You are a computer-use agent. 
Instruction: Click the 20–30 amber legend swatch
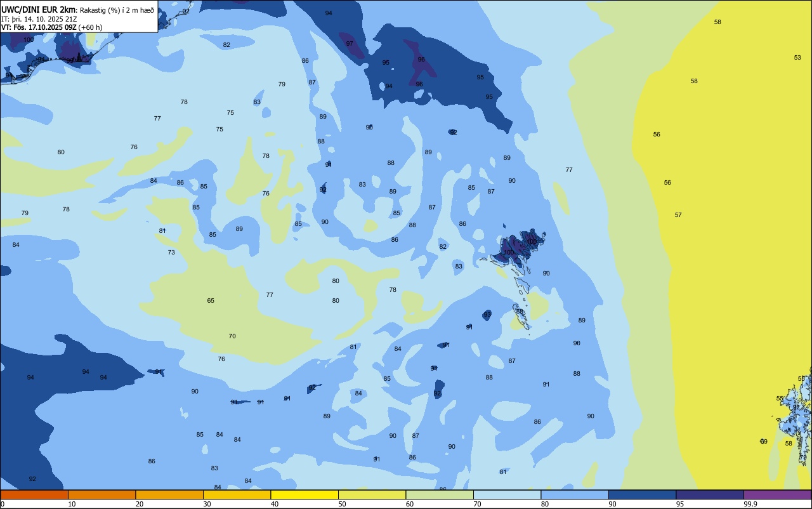169,494
